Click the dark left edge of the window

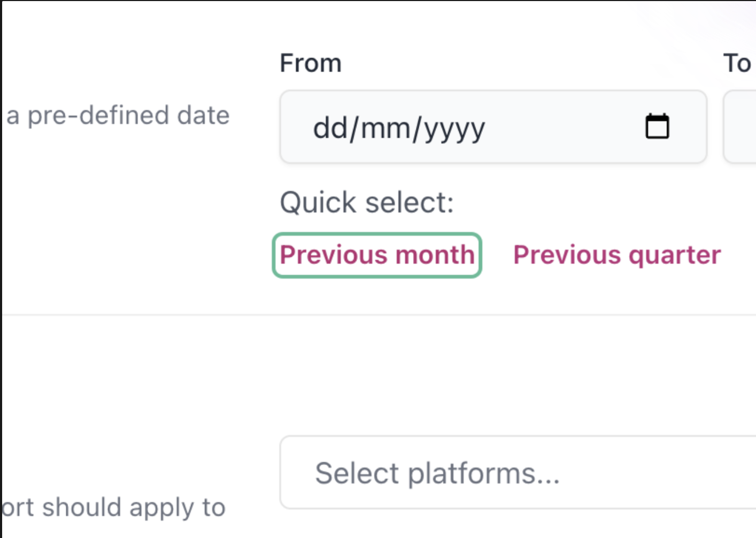point(1,269)
